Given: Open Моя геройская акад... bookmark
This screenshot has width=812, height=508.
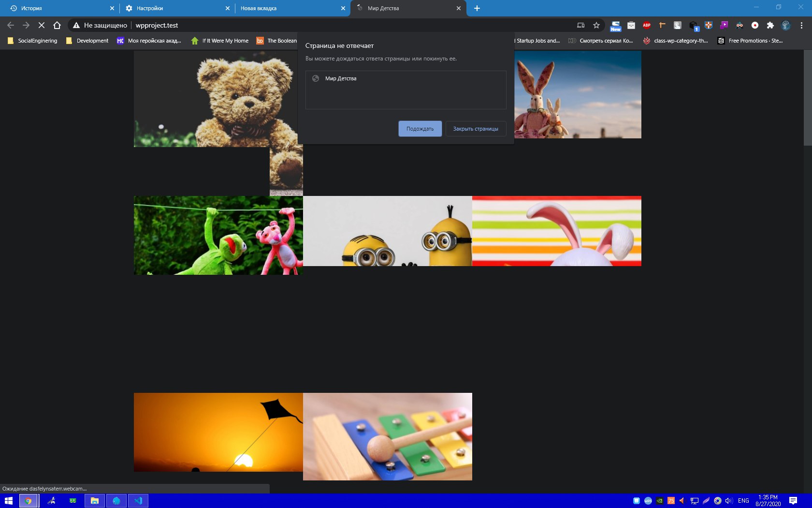Looking at the screenshot, I should (149, 41).
